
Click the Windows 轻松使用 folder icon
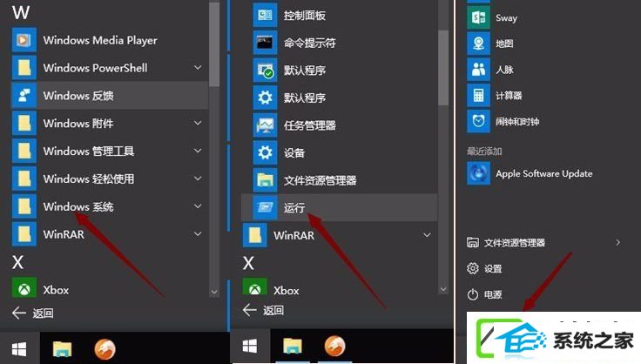(24, 179)
